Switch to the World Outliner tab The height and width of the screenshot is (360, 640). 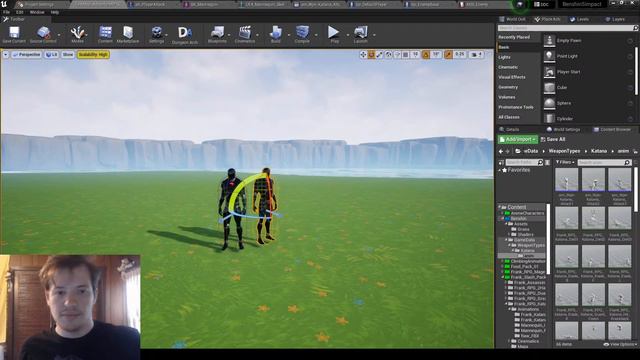point(513,19)
